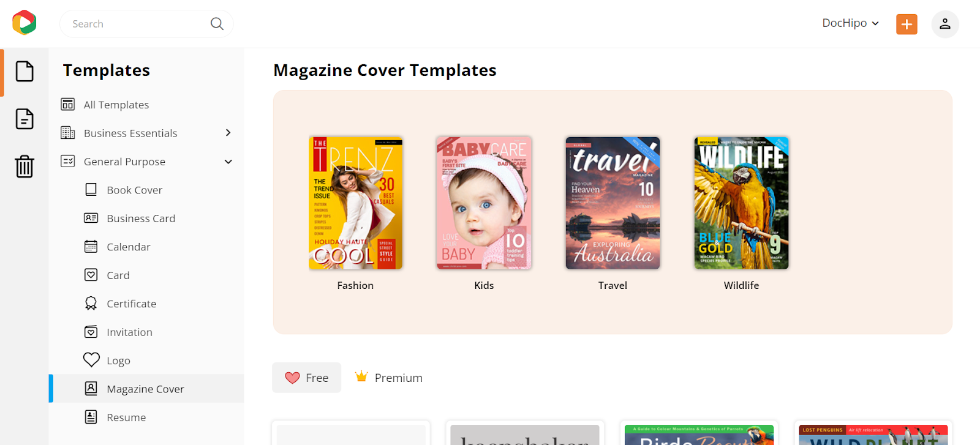Click the Free heart icon
This screenshot has height=445, width=980.
(292, 378)
